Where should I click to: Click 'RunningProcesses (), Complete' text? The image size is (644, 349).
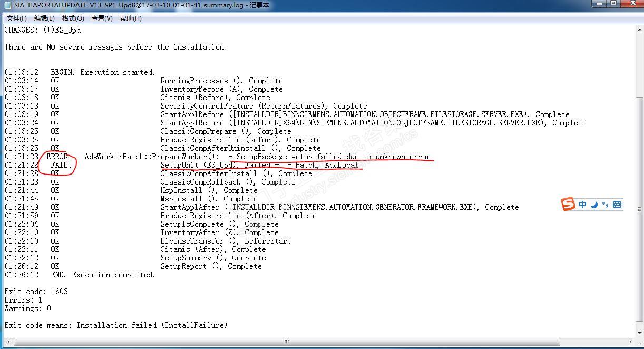221,81
